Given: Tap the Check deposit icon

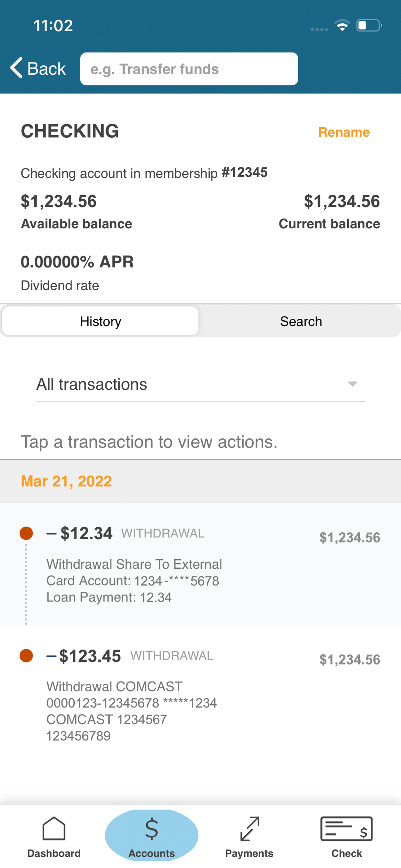Looking at the screenshot, I should tap(346, 829).
